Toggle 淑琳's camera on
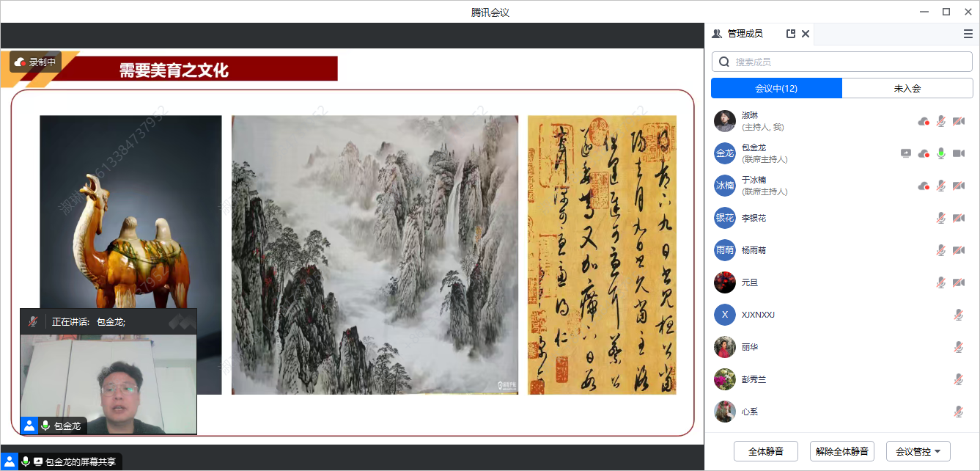980x471 pixels. [x=958, y=121]
